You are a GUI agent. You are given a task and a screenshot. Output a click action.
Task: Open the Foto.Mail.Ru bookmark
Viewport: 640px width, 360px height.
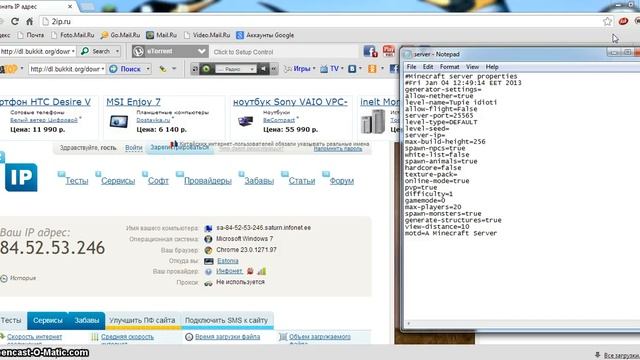pyautogui.click(x=73, y=35)
